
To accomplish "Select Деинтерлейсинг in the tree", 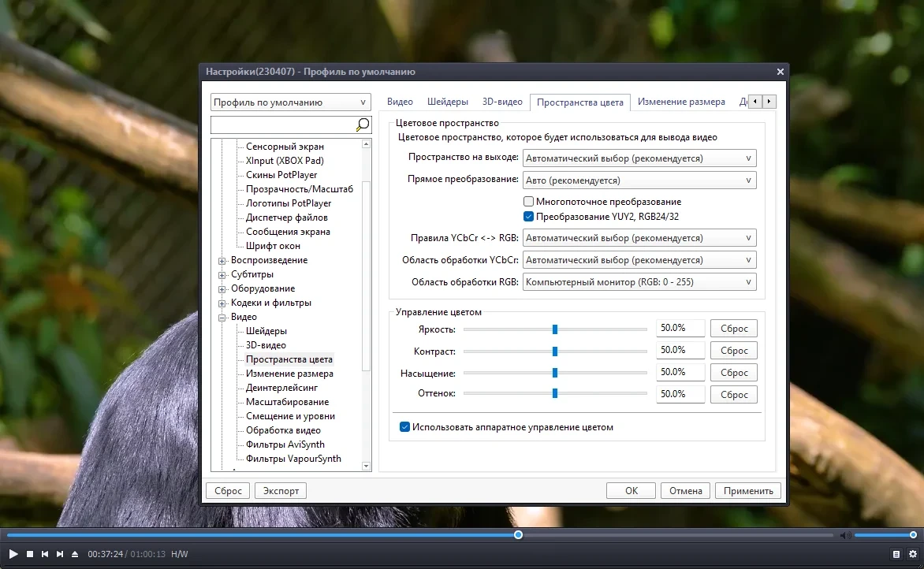I will point(281,388).
